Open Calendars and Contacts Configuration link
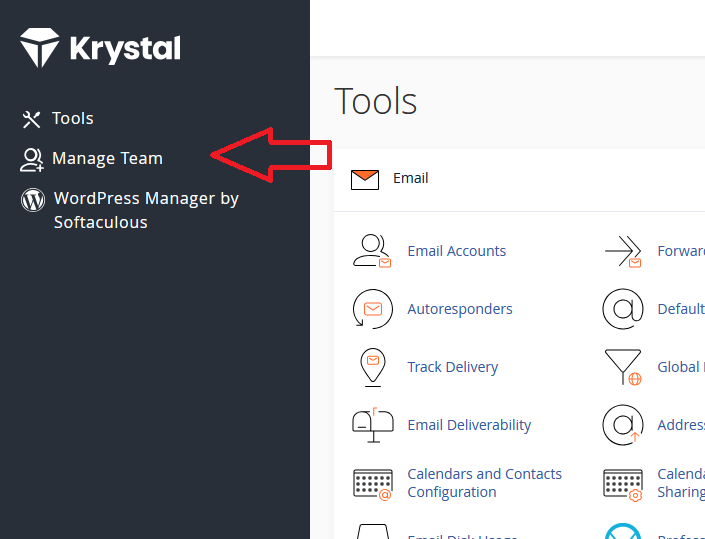 click(x=484, y=483)
